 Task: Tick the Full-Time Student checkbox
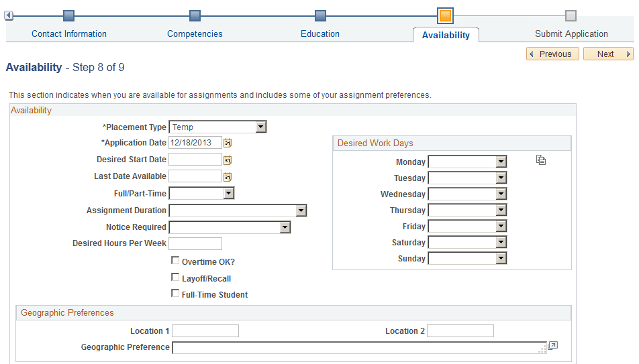175,293
